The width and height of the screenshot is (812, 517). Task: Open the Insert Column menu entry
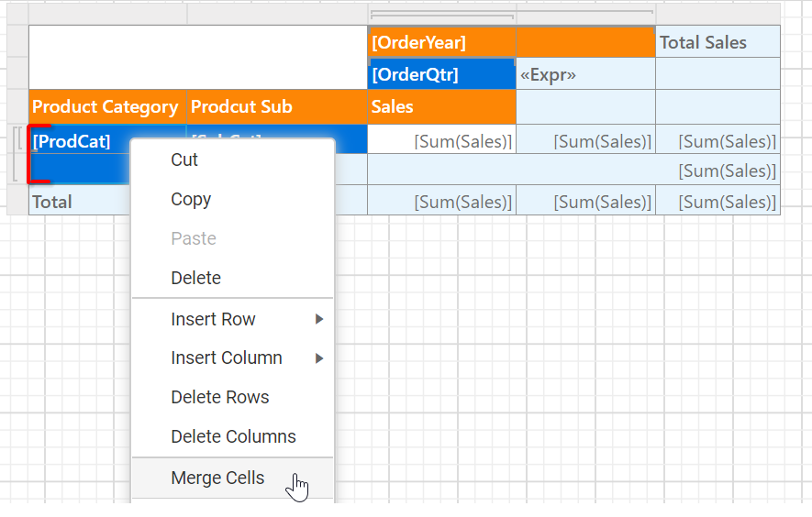[227, 358]
